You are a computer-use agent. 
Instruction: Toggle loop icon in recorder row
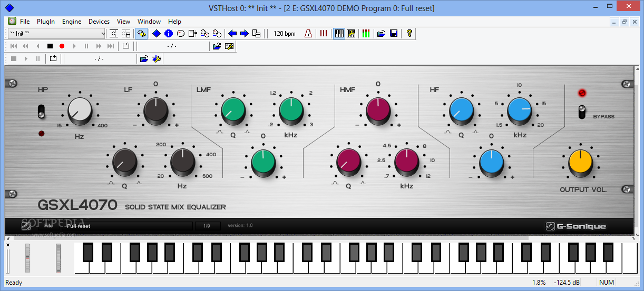(125, 46)
